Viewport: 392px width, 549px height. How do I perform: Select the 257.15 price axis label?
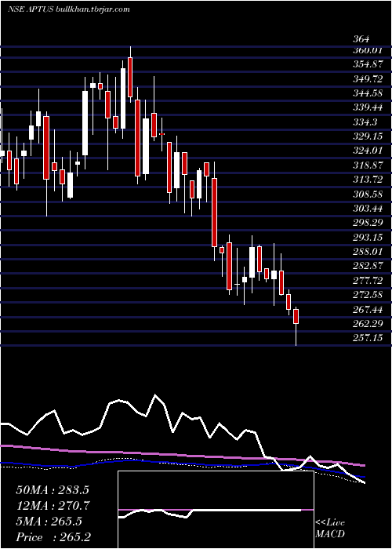(x=368, y=338)
